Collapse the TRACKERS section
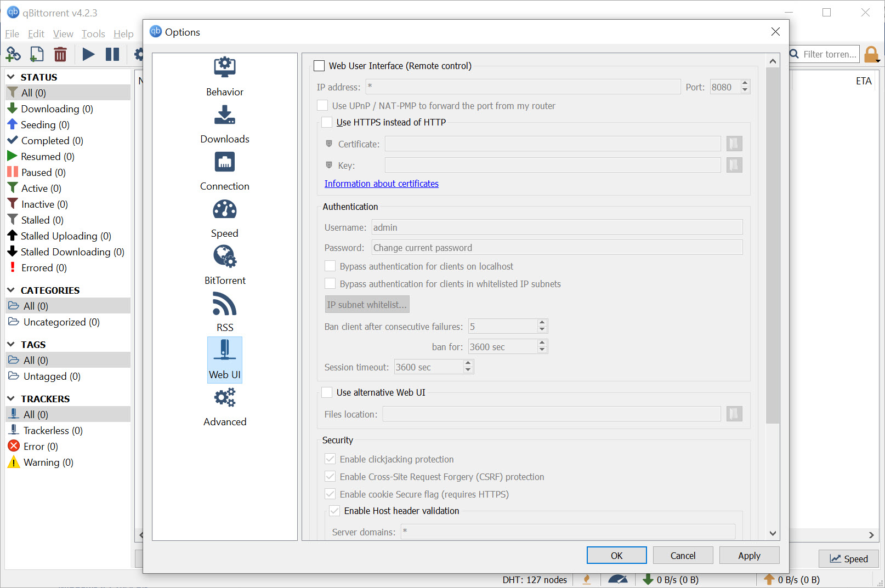 coord(11,398)
